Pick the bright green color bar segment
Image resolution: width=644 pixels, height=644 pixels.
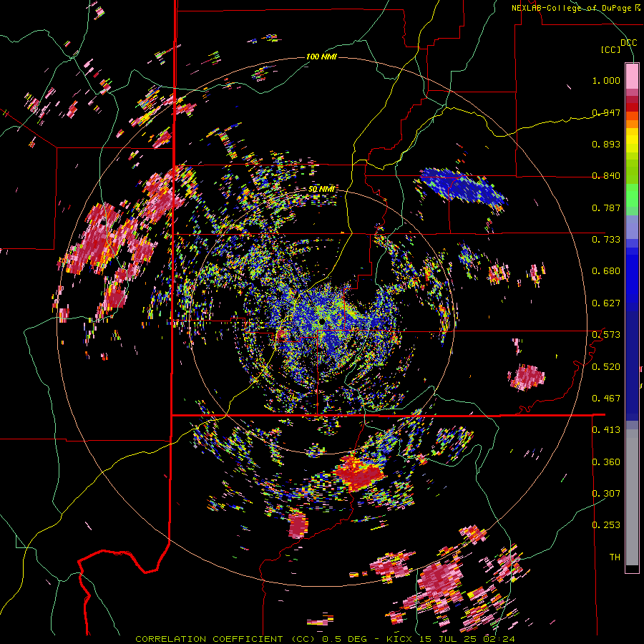coord(632,195)
